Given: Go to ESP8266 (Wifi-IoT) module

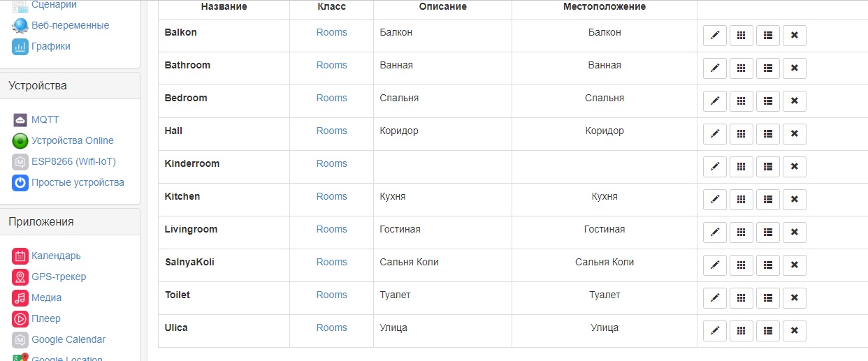Looking at the screenshot, I should click(x=73, y=161).
